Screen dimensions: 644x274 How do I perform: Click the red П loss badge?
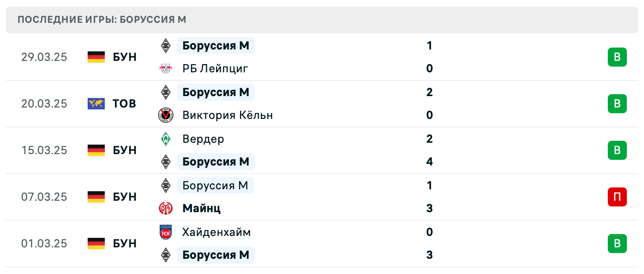617,197
